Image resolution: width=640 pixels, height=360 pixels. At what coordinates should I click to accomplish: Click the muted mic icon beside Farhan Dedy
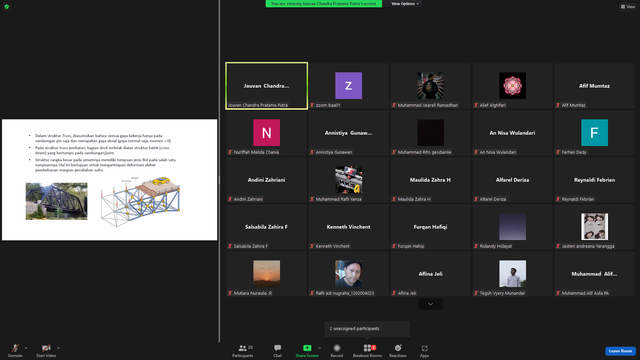coord(558,152)
